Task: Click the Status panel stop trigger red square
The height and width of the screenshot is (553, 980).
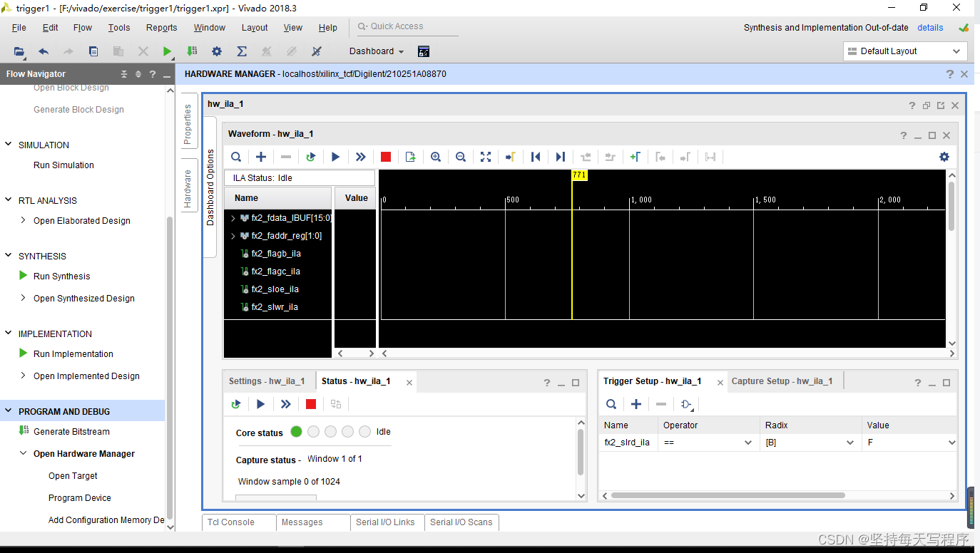Action: point(311,404)
